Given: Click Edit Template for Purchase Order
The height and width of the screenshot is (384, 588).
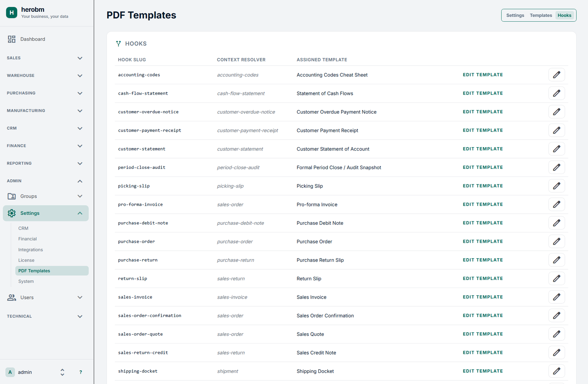Looking at the screenshot, I should coord(483,241).
